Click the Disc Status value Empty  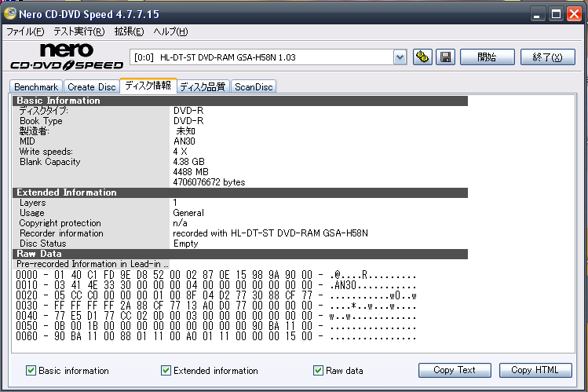tap(185, 244)
